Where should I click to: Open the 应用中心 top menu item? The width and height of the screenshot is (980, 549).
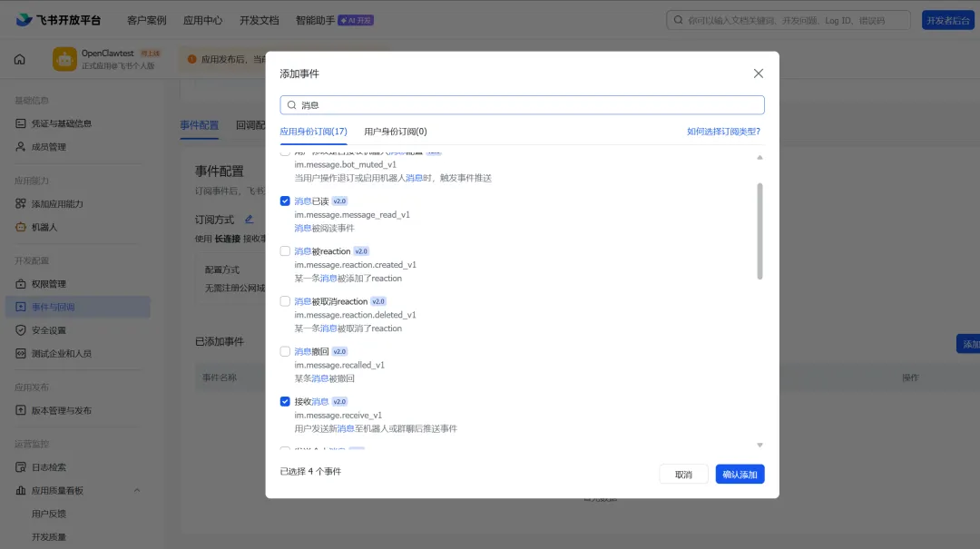(202, 20)
